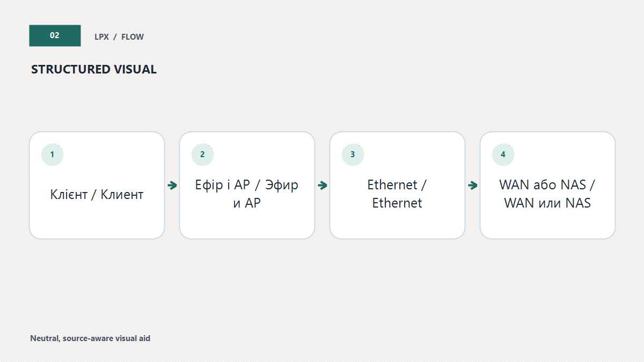
Task: Click the step 4 number badge
Action: (x=503, y=154)
